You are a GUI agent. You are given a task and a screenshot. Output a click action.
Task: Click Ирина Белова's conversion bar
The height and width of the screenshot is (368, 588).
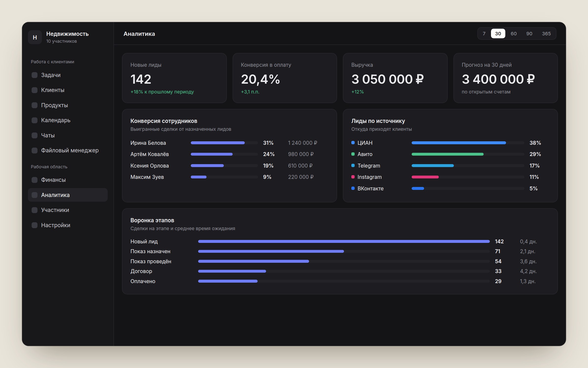pyautogui.click(x=224, y=143)
